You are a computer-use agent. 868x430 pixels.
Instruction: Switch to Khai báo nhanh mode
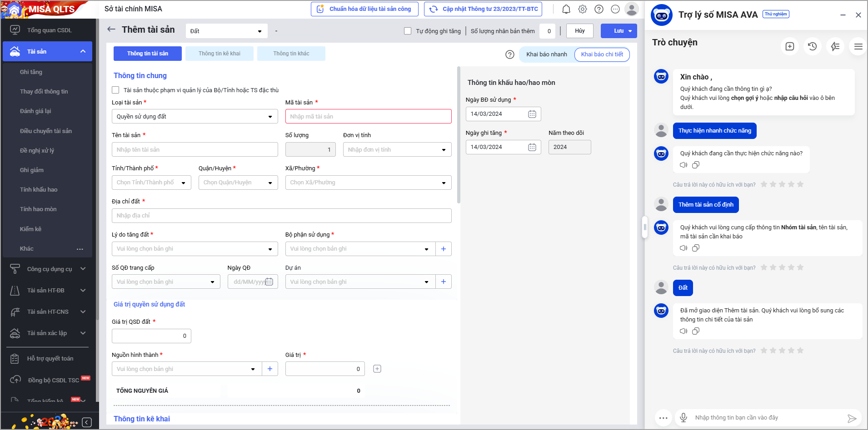546,54
